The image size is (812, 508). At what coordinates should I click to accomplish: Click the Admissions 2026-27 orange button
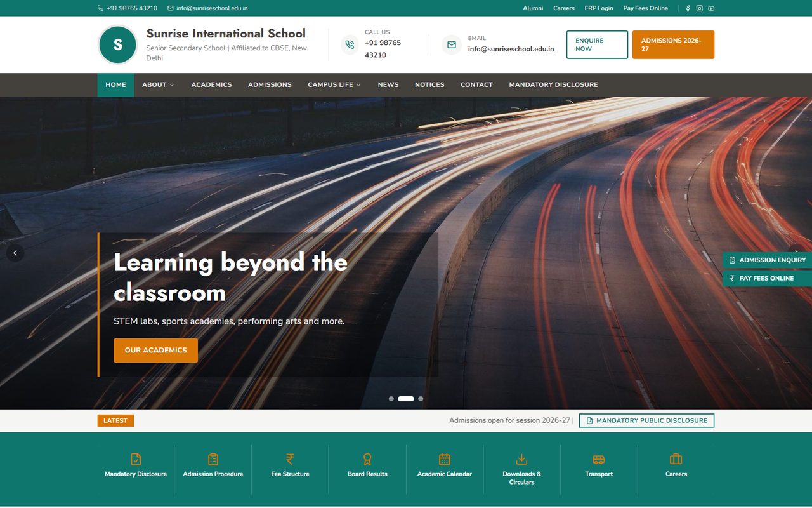coord(673,44)
